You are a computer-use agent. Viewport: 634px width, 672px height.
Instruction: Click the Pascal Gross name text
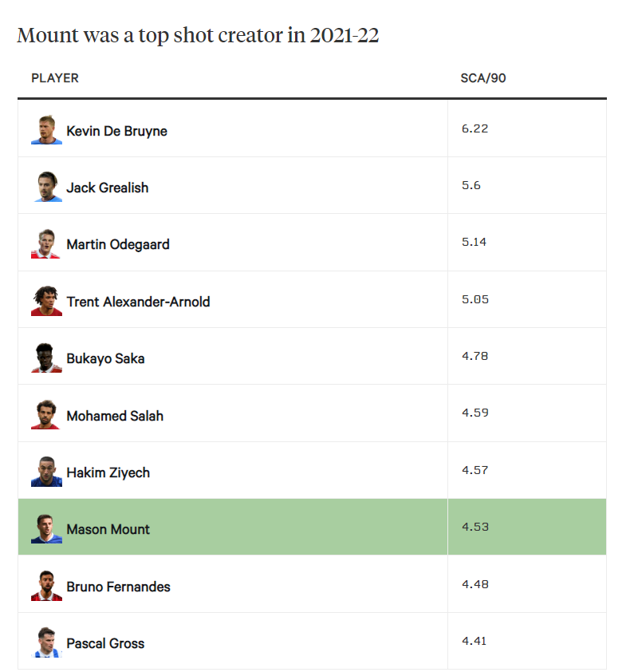click(x=105, y=643)
